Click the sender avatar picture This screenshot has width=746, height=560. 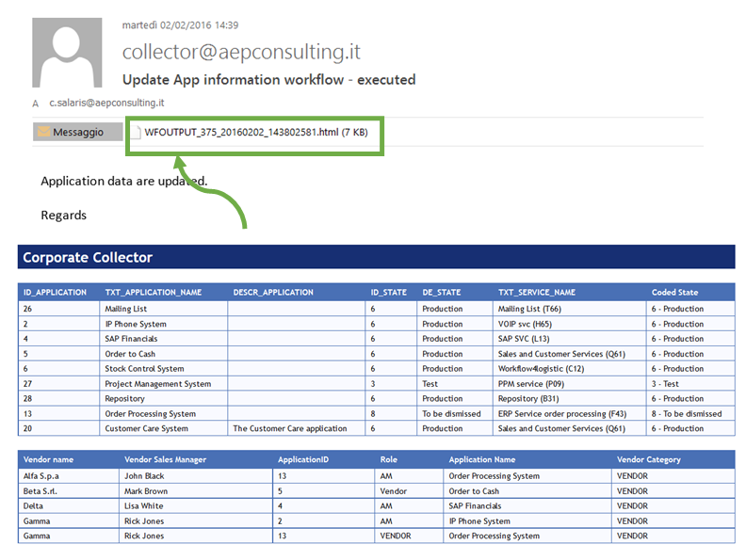(67, 53)
